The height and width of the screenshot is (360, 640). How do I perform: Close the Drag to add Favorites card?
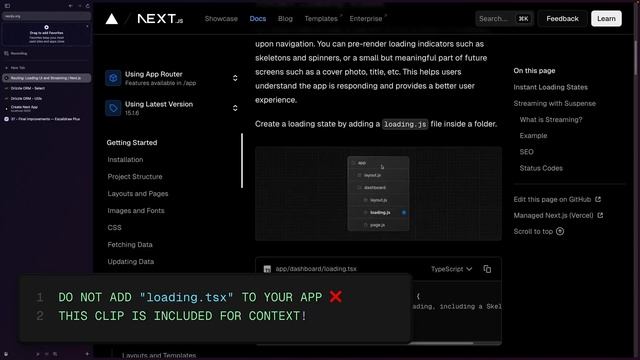(87, 27)
